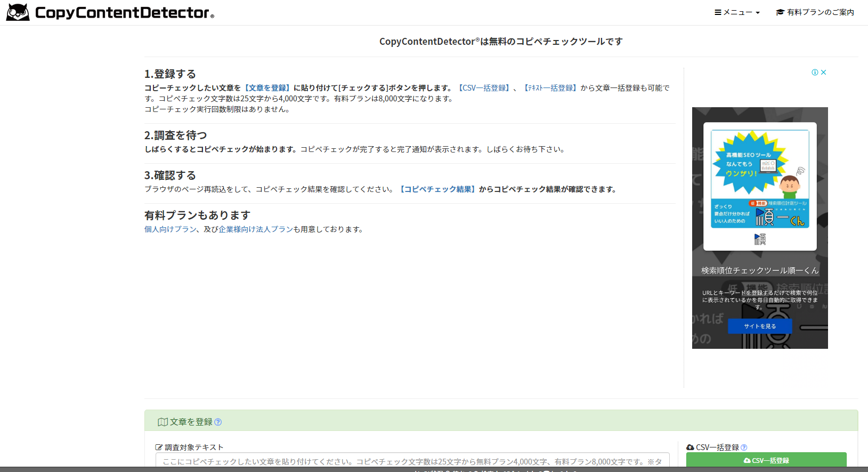Image resolution: width=868 pixels, height=472 pixels.
Task: Open the 個人向けプラン link
Action: (x=171, y=229)
